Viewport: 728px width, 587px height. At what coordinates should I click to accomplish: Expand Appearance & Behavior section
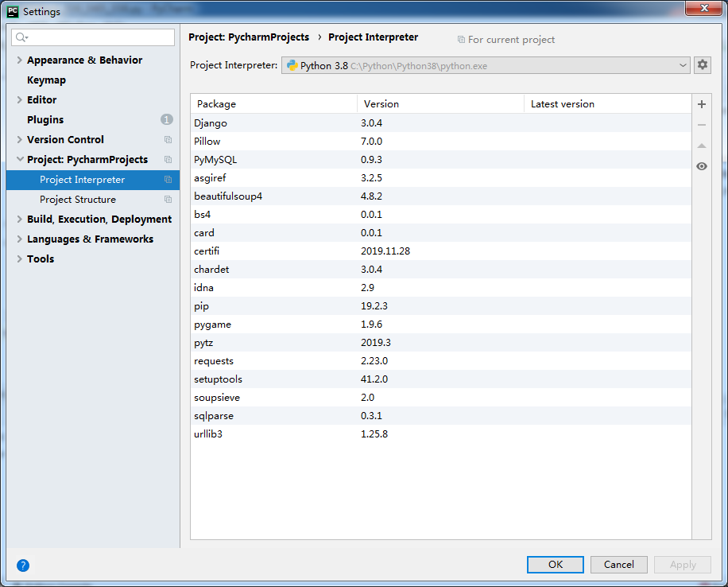point(20,60)
